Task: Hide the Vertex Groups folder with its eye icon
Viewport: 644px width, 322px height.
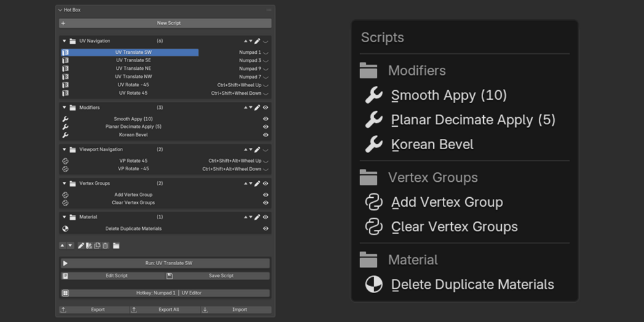Action: point(266,183)
